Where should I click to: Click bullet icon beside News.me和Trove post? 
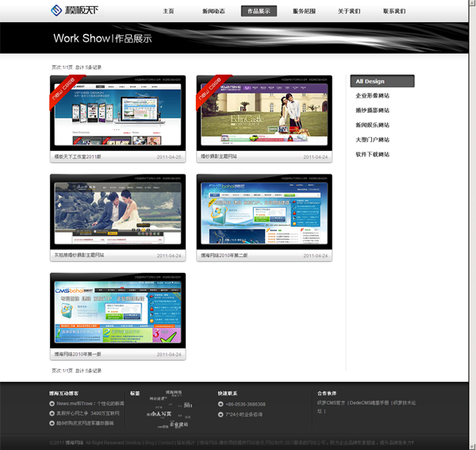tap(52, 403)
